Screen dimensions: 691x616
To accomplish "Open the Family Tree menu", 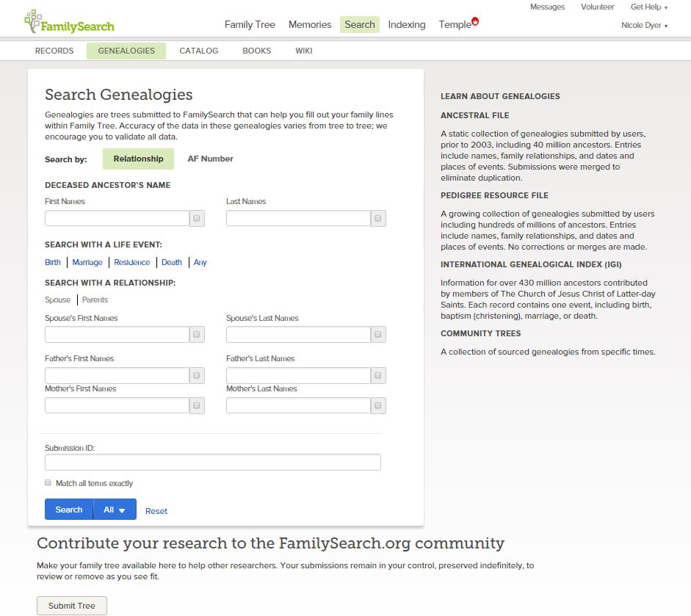I will [x=250, y=24].
